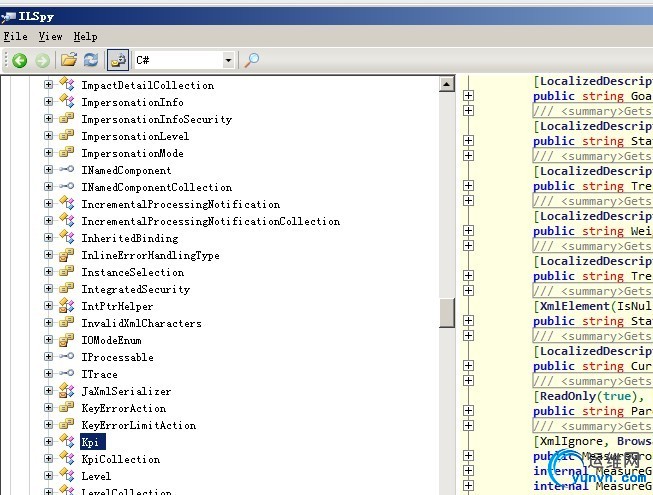This screenshot has width=653, height=495.
Task: Expand the Kpi node
Action: [x=48, y=441]
